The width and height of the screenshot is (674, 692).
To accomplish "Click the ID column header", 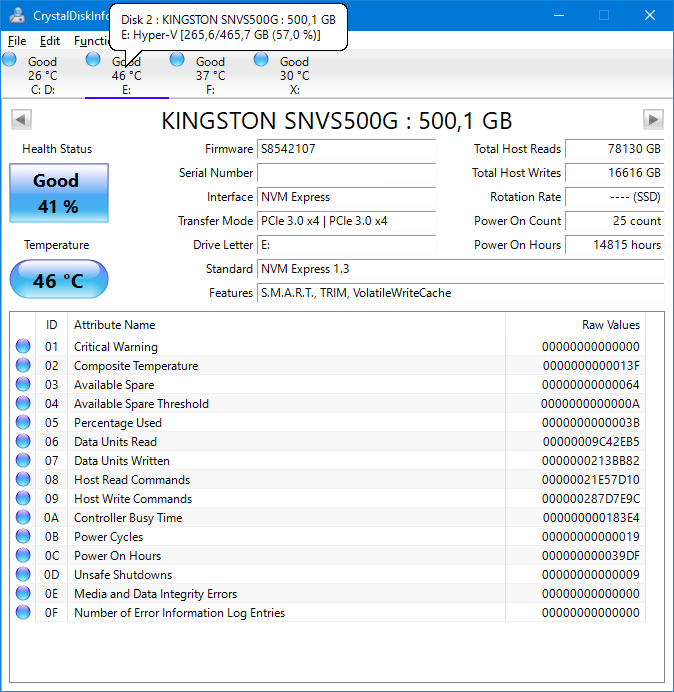I will click(x=51, y=325).
